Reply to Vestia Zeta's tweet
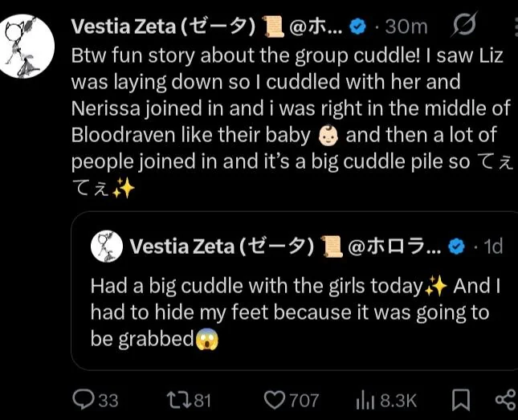518x420 pixels. pyautogui.click(x=84, y=399)
